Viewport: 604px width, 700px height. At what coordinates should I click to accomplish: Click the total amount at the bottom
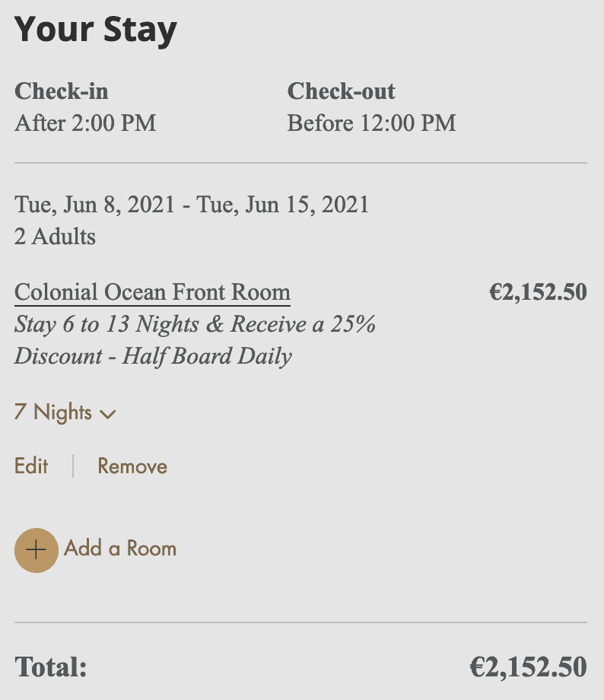click(x=528, y=667)
